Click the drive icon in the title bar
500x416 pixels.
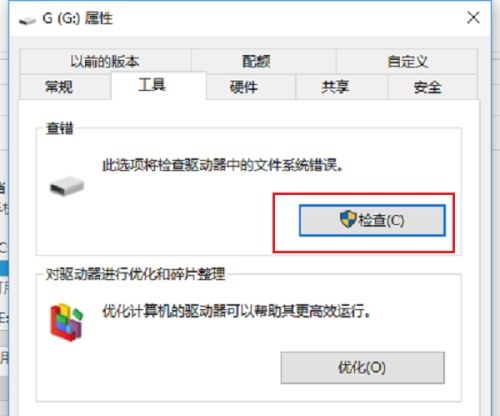[27, 20]
